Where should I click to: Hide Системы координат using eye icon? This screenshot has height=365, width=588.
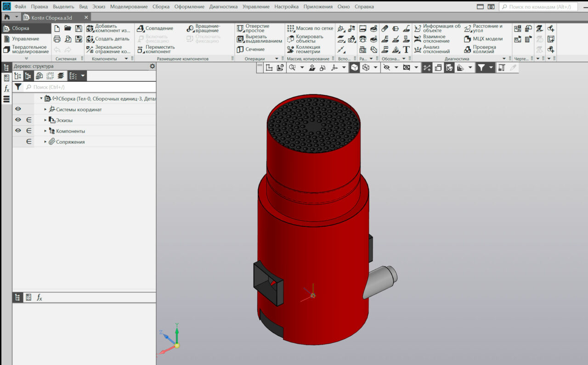[x=18, y=109]
